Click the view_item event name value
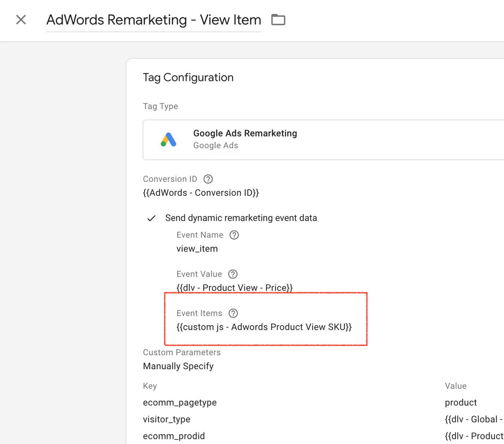504x444 pixels. point(197,249)
